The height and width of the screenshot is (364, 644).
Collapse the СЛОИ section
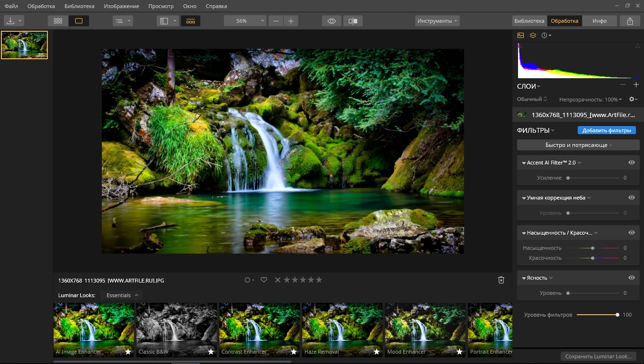tap(529, 86)
